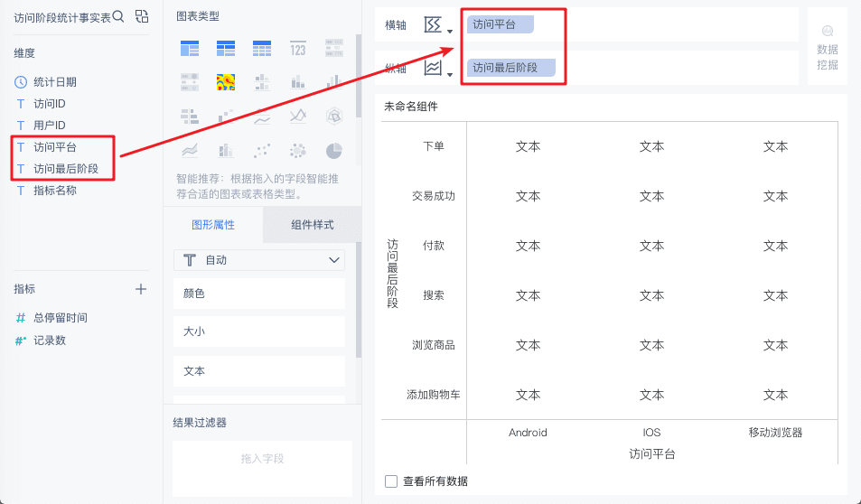Viewport: 861px width, 504px height.
Task: Click the 搜索 row label
Action: point(434,295)
